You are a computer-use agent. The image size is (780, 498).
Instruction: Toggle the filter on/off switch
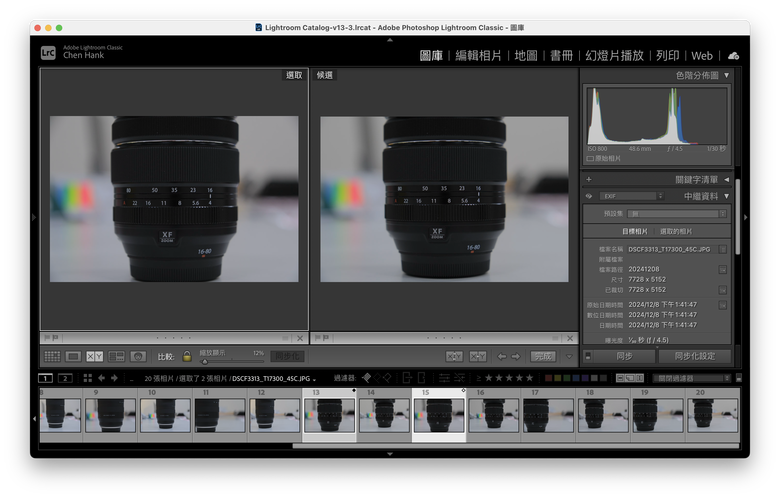[739, 378]
